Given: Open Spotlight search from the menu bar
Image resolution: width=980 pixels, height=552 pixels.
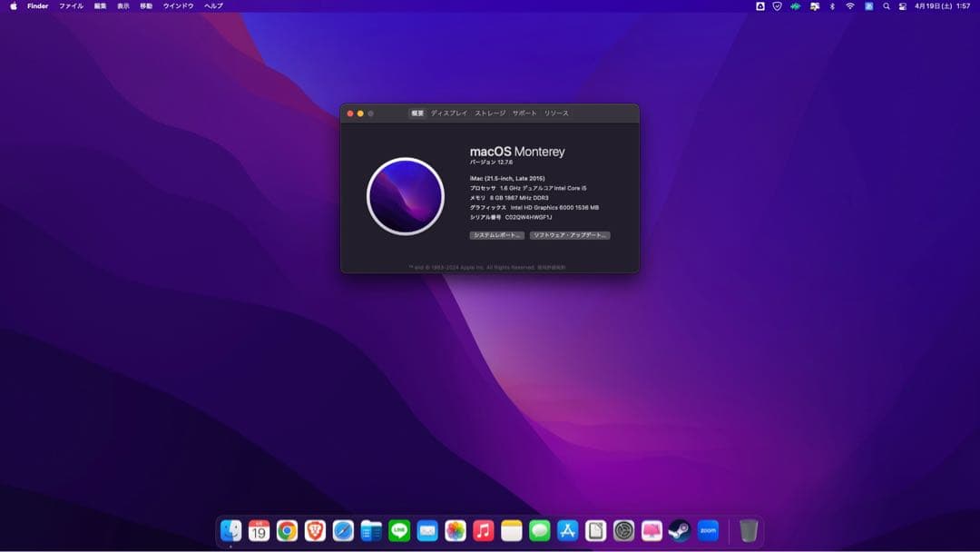Looking at the screenshot, I should [887, 7].
